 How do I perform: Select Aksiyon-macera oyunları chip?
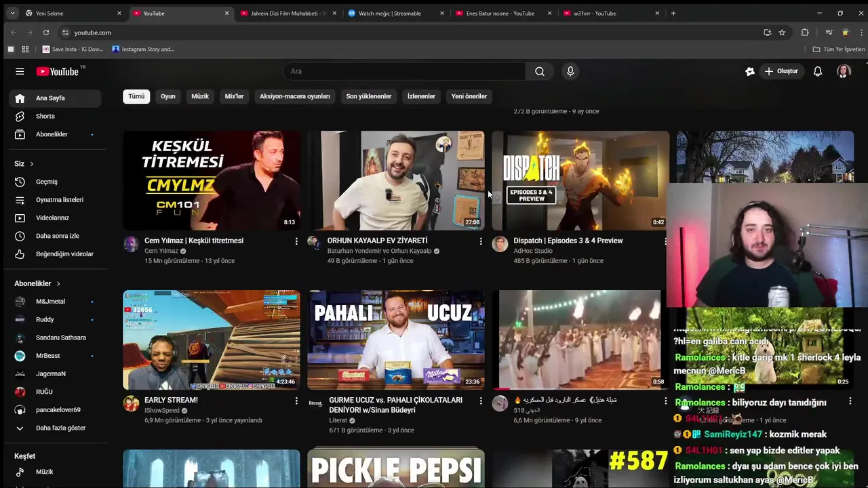click(295, 96)
